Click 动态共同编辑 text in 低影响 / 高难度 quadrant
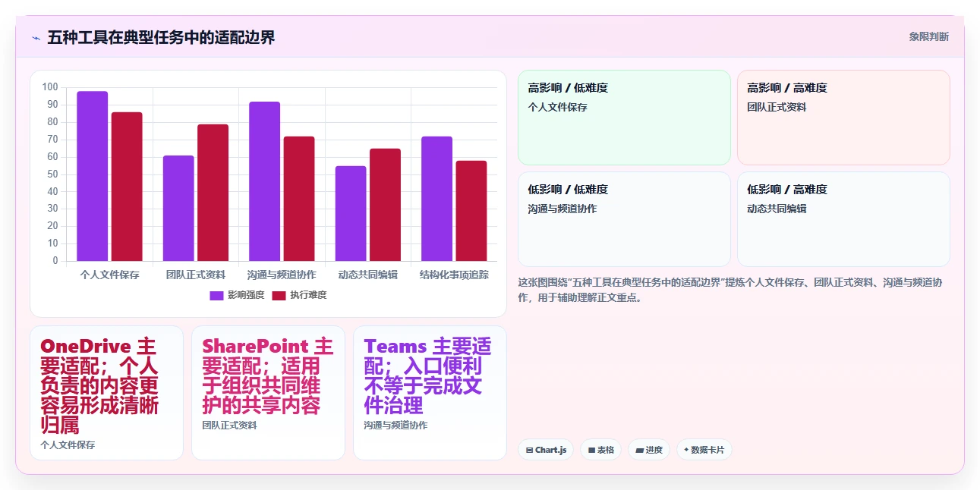The image size is (980, 490). pyautogui.click(x=777, y=209)
